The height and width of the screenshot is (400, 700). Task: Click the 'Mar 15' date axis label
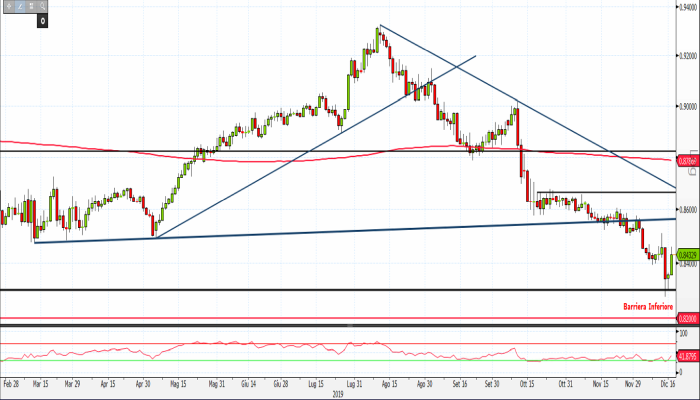tap(40, 384)
